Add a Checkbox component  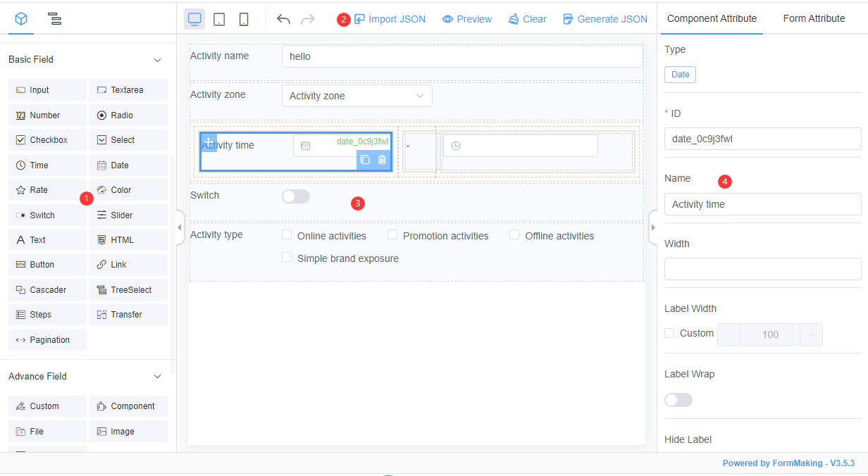click(47, 140)
